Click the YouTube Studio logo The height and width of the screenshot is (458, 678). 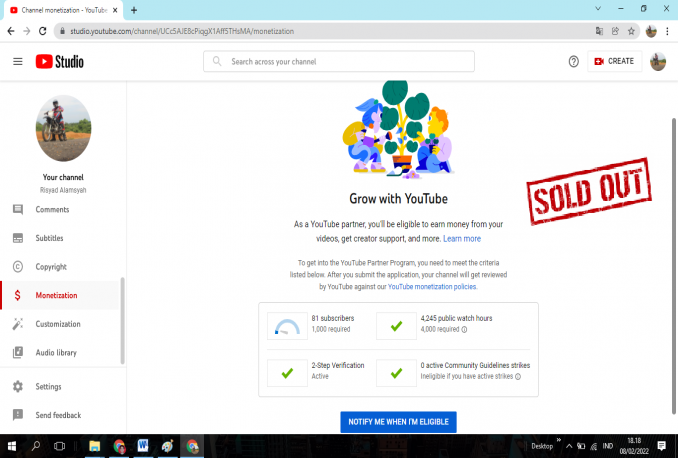coord(60,62)
